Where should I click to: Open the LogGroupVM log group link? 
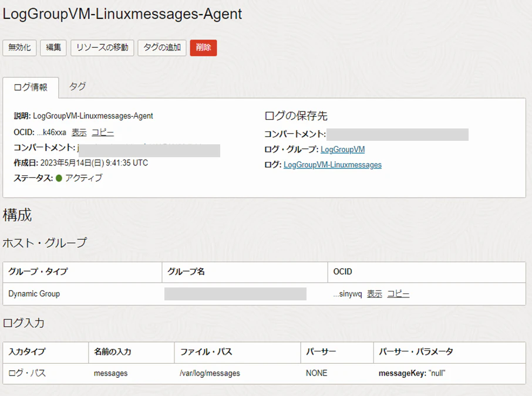pos(343,150)
